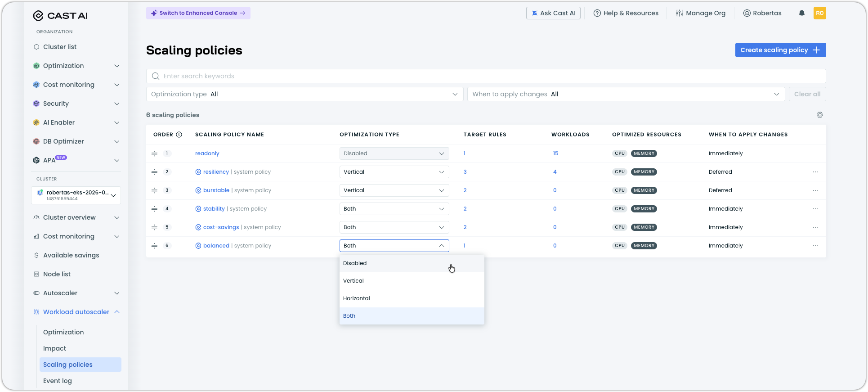
Task: Click the Cluster list circle icon
Action: click(x=36, y=47)
